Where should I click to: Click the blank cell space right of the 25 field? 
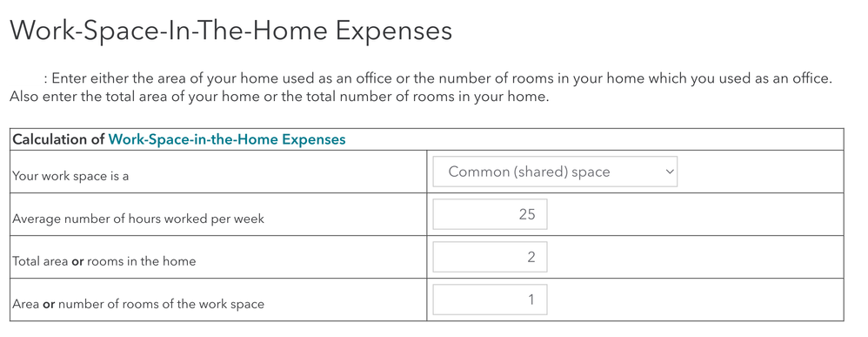coord(695,214)
